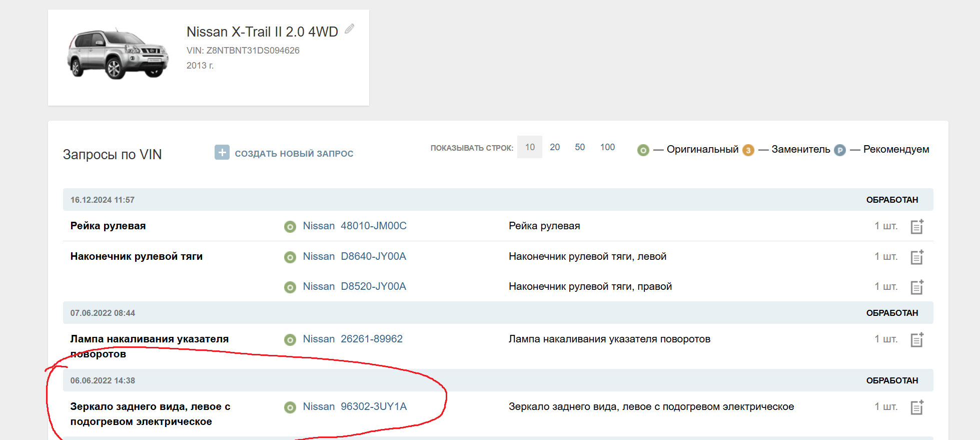Click the pencil edit icon next to car name
The image size is (980, 440).
[350, 29]
